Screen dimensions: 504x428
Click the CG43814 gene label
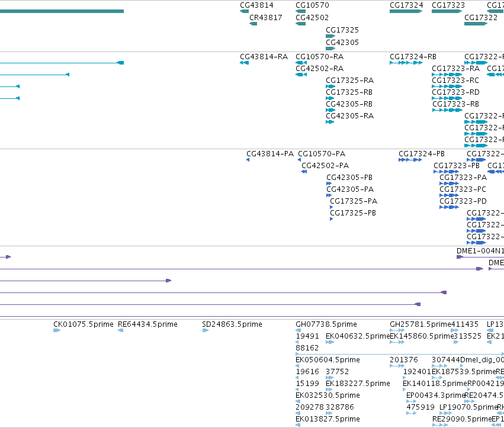point(256,5)
